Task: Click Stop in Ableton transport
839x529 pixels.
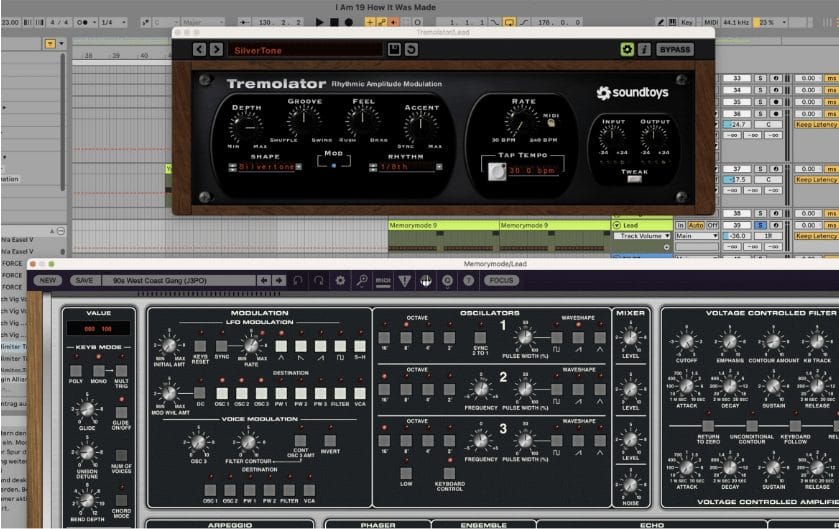Action: click(x=334, y=22)
